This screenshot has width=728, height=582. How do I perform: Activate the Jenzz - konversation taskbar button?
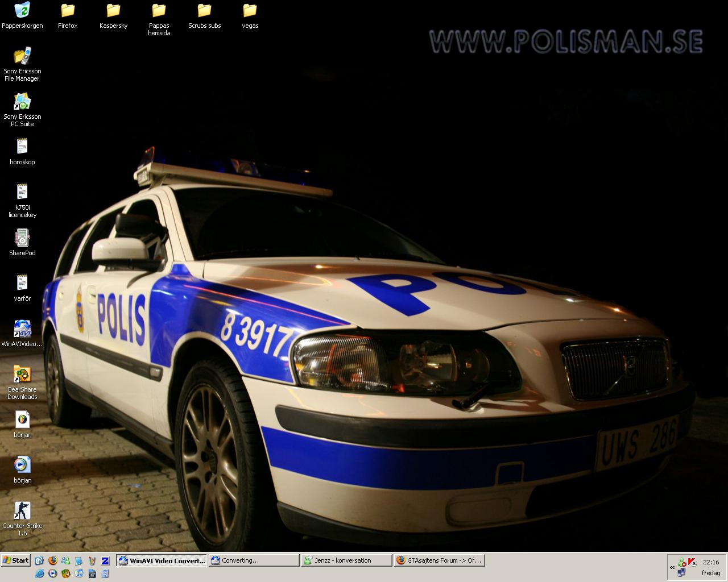pyautogui.click(x=346, y=560)
